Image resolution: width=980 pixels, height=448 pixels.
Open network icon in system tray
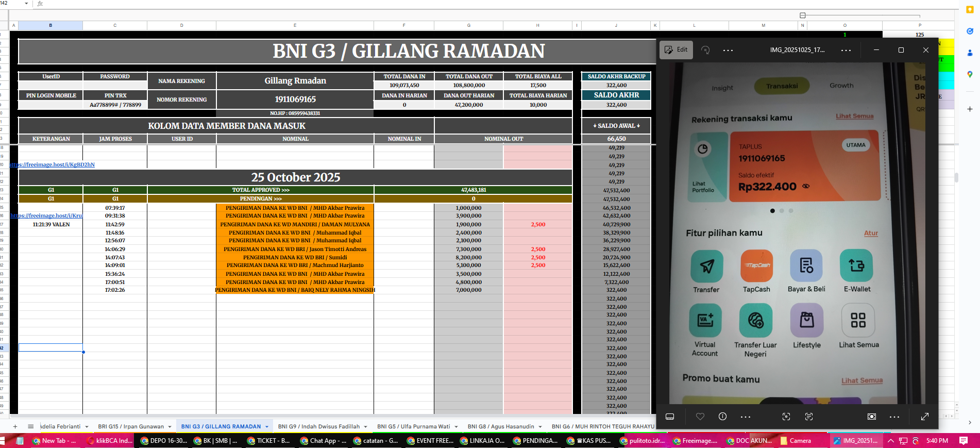click(903, 441)
